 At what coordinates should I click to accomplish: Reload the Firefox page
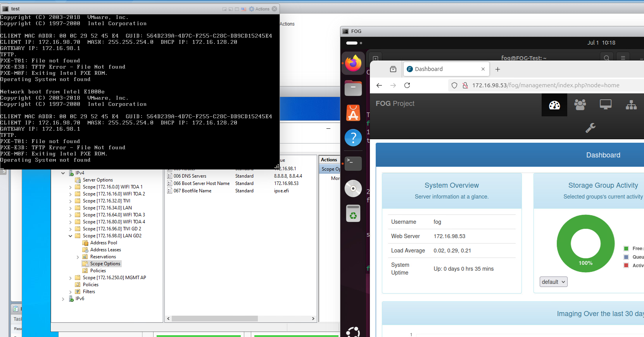(407, 85)
